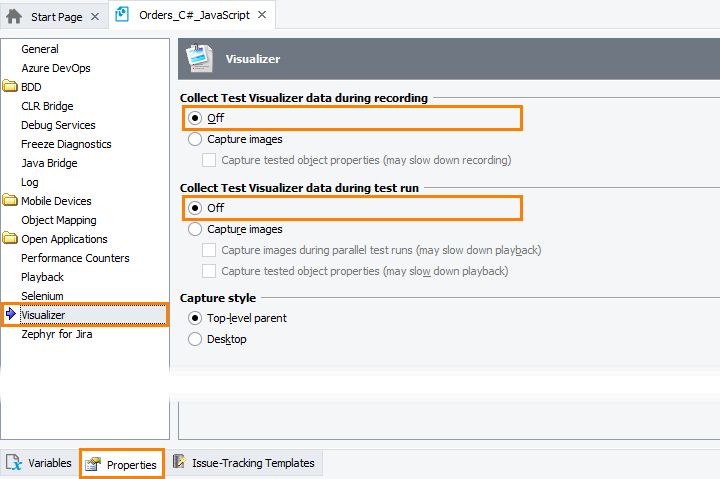720x479 pixels.
Task: Open Selenium settings in the tree
Action: click(x=42, y=296)
